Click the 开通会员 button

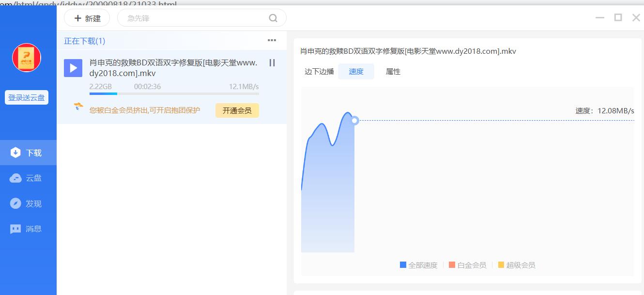tap(237, 110)
